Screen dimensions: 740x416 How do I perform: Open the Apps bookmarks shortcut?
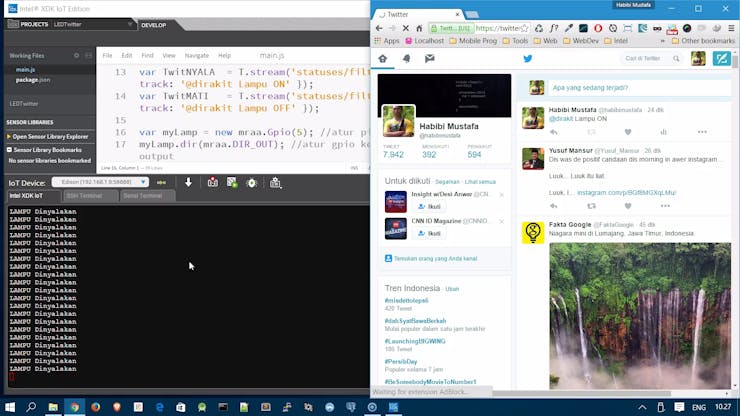pyautogui.click(x=387, y=41)
